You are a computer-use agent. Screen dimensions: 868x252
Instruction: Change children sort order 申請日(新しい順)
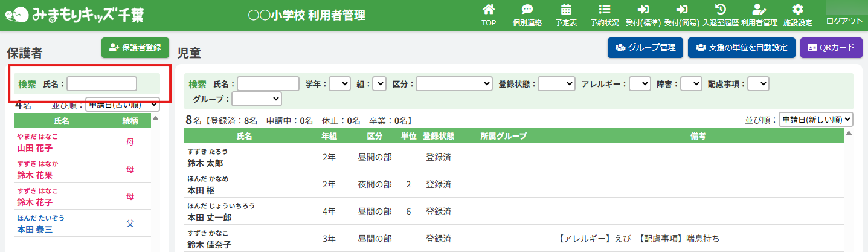(815, 120)
